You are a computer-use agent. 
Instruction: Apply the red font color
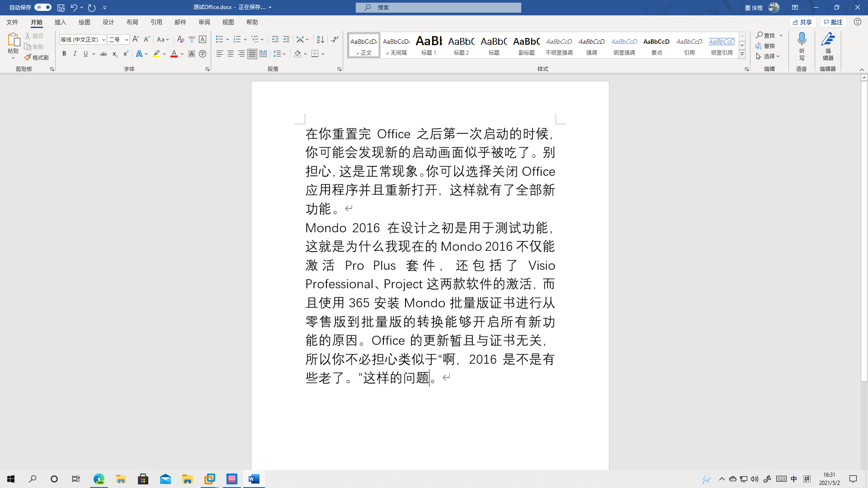[174, 54]
